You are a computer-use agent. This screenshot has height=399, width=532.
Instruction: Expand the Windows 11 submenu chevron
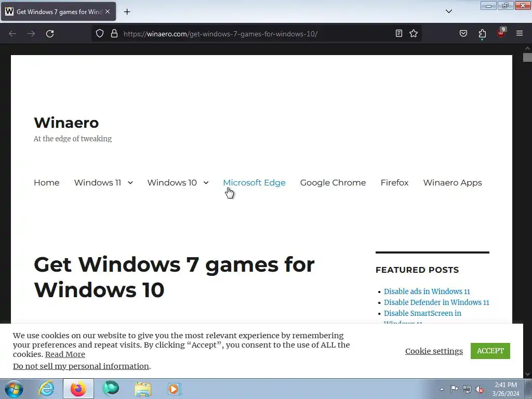pyautogui.click(x=130, y=183)
